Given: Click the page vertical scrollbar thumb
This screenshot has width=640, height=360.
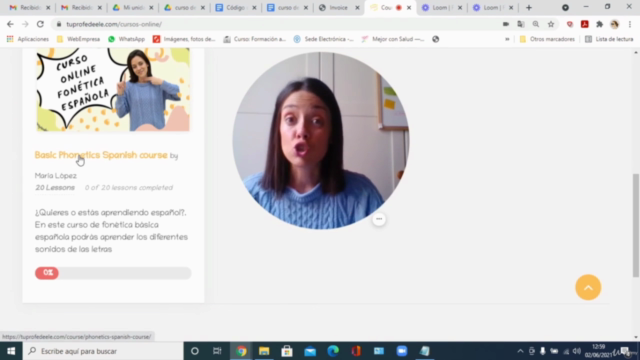Looking at the screenshot, I should 636,226.
